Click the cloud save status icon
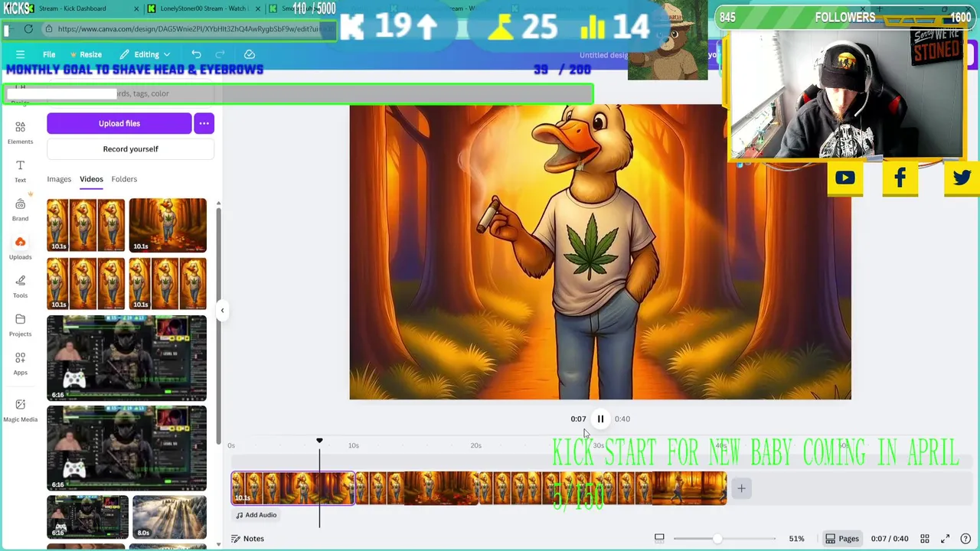The image size is (980, 551). click(x=250, y=54)
